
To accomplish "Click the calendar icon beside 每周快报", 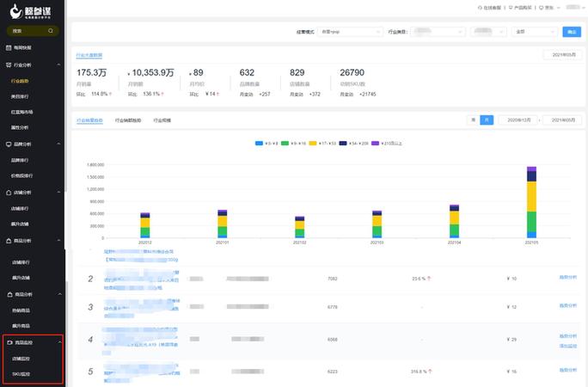I will tap(9, 47).
